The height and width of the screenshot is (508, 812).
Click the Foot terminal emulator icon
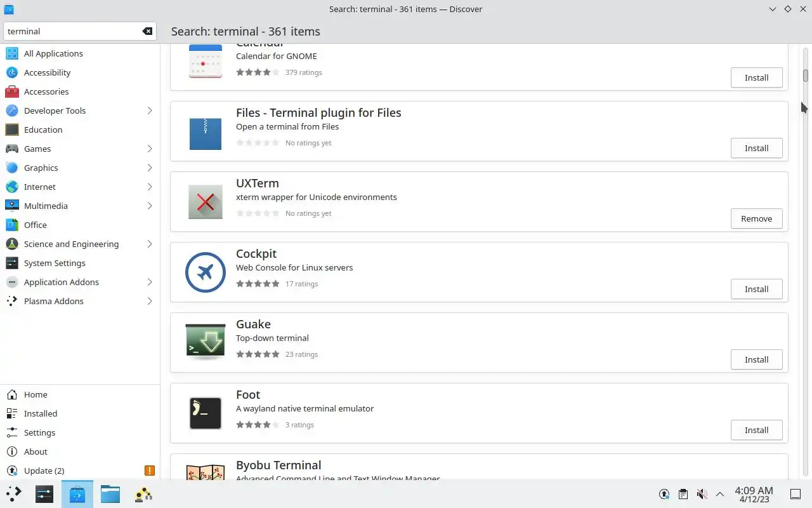click(x=206, y=413)
